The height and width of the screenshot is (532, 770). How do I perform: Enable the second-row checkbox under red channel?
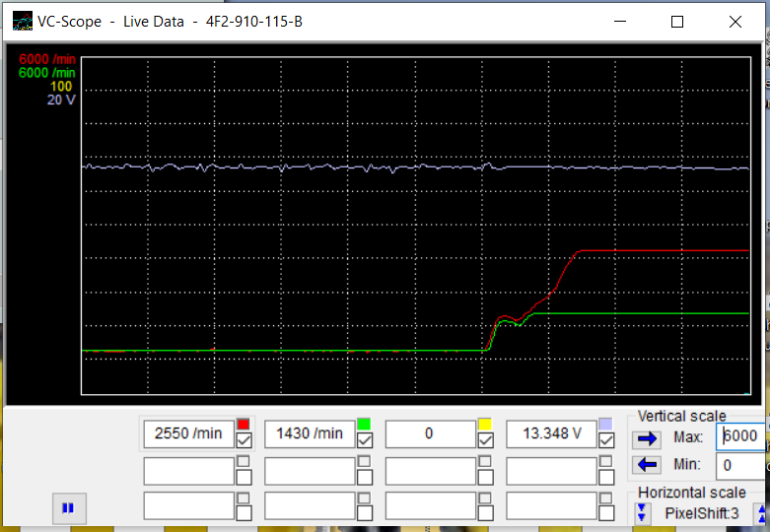(x=244, y=477)
